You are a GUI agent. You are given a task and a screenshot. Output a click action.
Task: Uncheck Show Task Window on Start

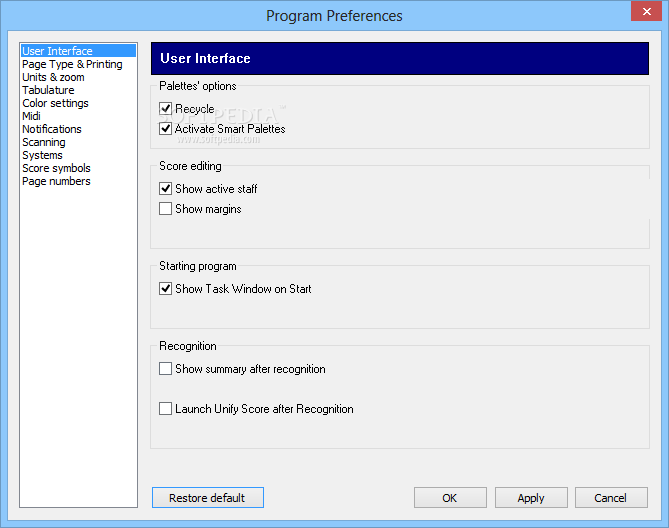click(x=166, y=289)
